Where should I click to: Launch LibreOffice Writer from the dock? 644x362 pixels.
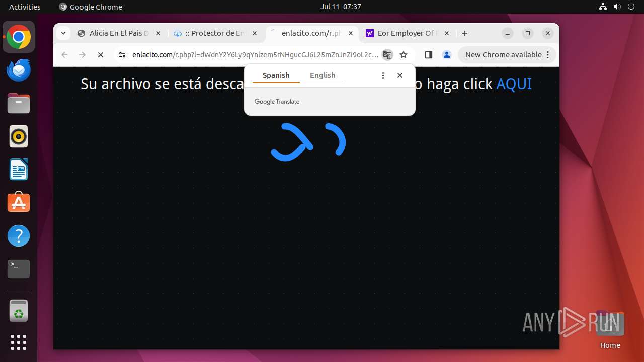pyautogui.click(x=19, y=169)
